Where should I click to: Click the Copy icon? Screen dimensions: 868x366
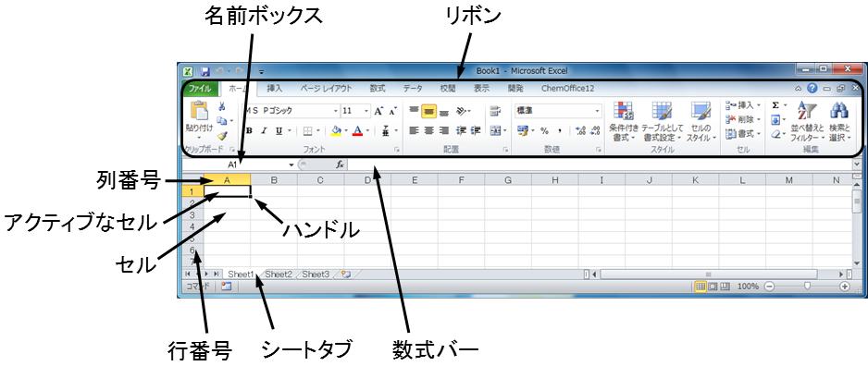tap(222, 120)
